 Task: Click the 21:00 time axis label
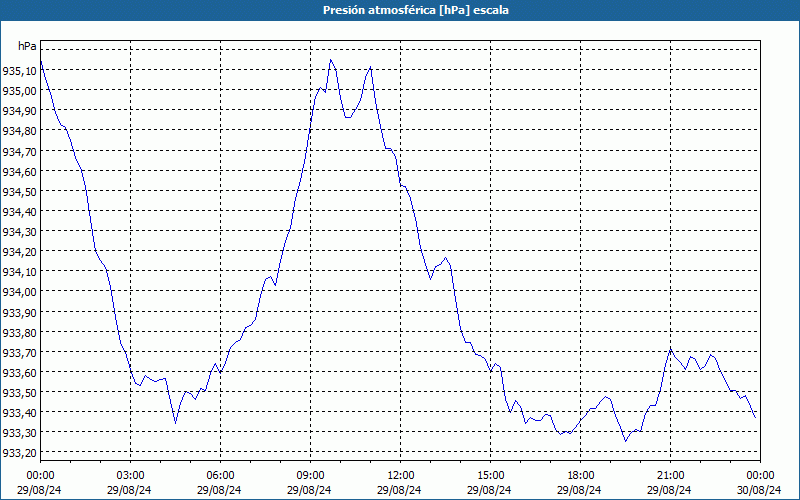pos(670,476)
